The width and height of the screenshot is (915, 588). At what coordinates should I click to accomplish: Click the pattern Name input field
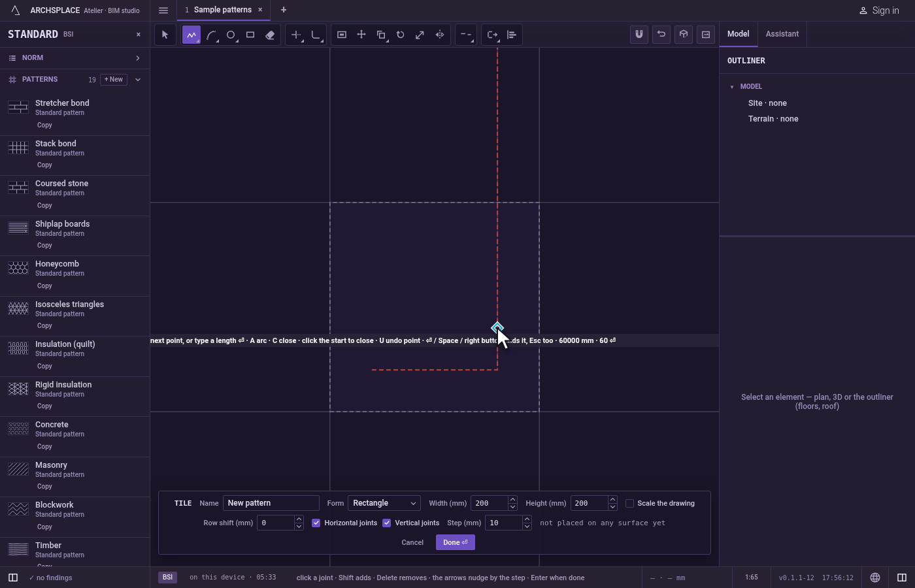click(x=271, y=503)
